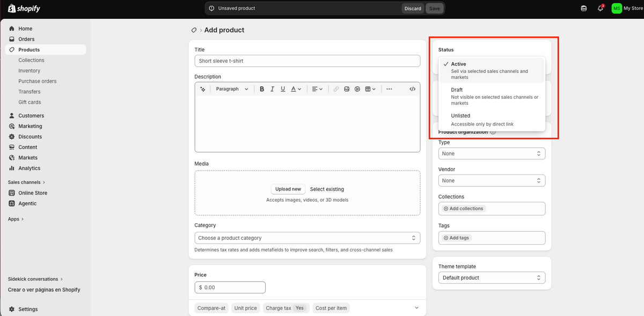
Task: Click Compare-at chip
Action: click(x=211, y=308)
